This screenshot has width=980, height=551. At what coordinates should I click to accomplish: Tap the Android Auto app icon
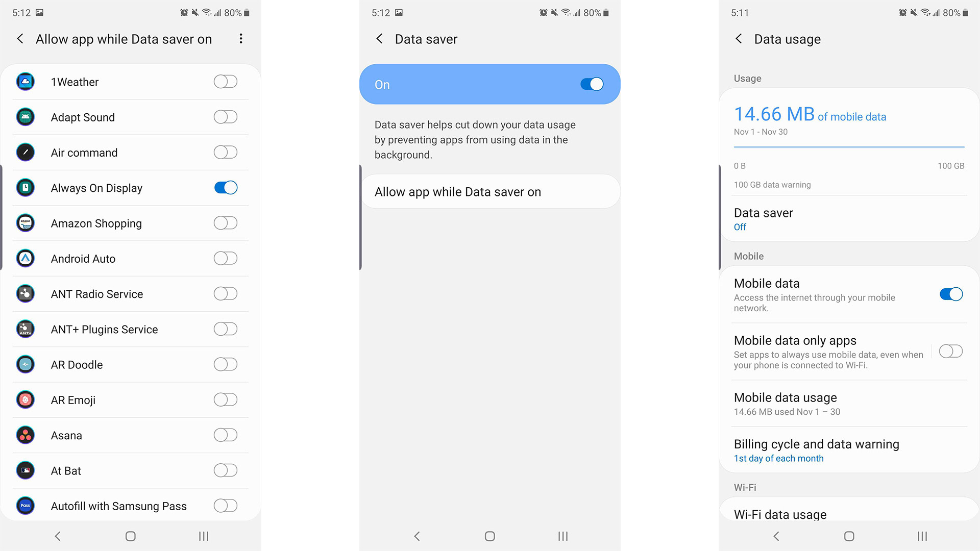click(25, 258)
